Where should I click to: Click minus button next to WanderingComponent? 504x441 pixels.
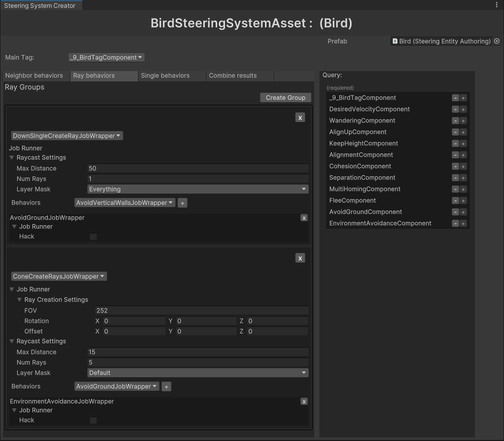click(455, 121)
